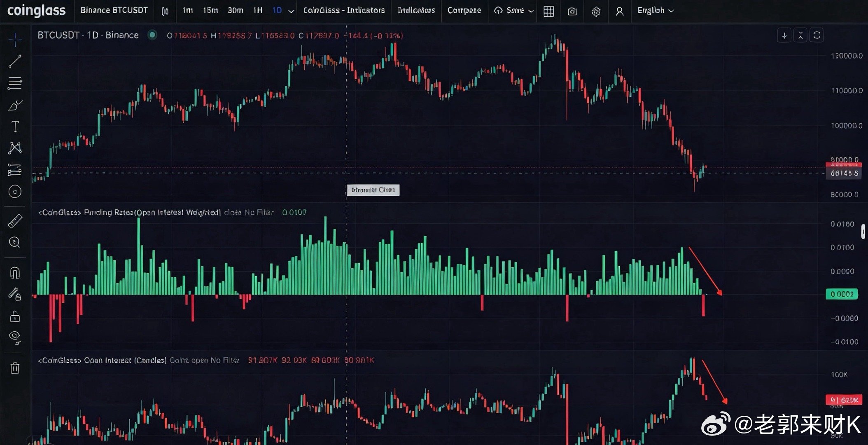Expand the timeframe dropdown chevron
The width and height of the screenshot is (868, 445).
click(x=291, y=11)
